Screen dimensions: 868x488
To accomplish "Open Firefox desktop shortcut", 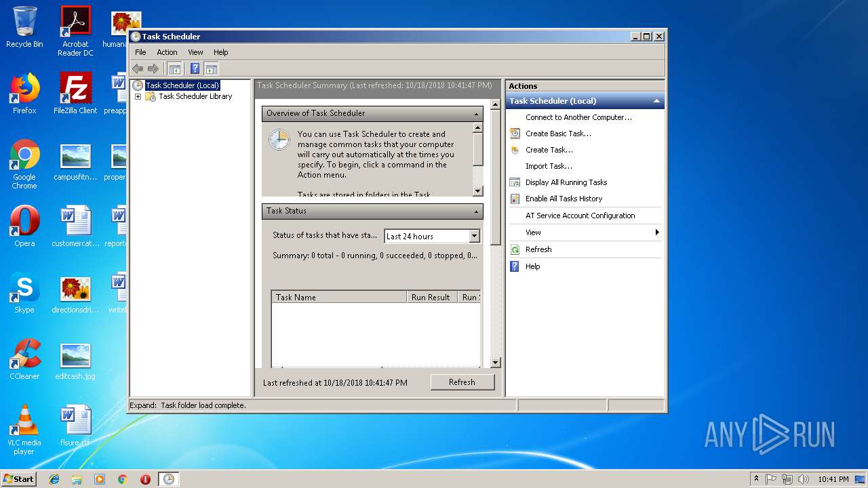I will coord(24,94).
